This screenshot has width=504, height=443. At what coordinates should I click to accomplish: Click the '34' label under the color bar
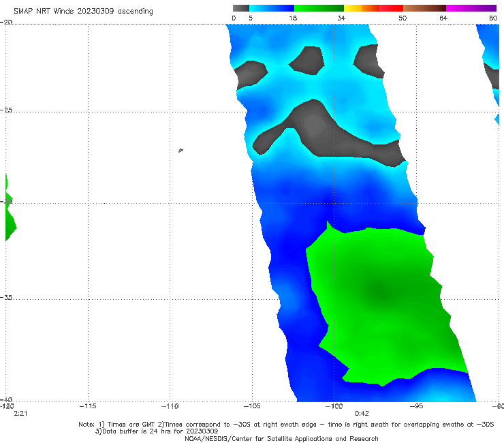point(341,18)
